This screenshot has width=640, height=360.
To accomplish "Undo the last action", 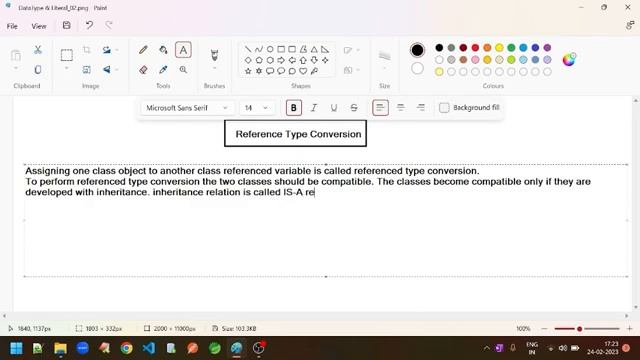I will (x=89, y=25).
